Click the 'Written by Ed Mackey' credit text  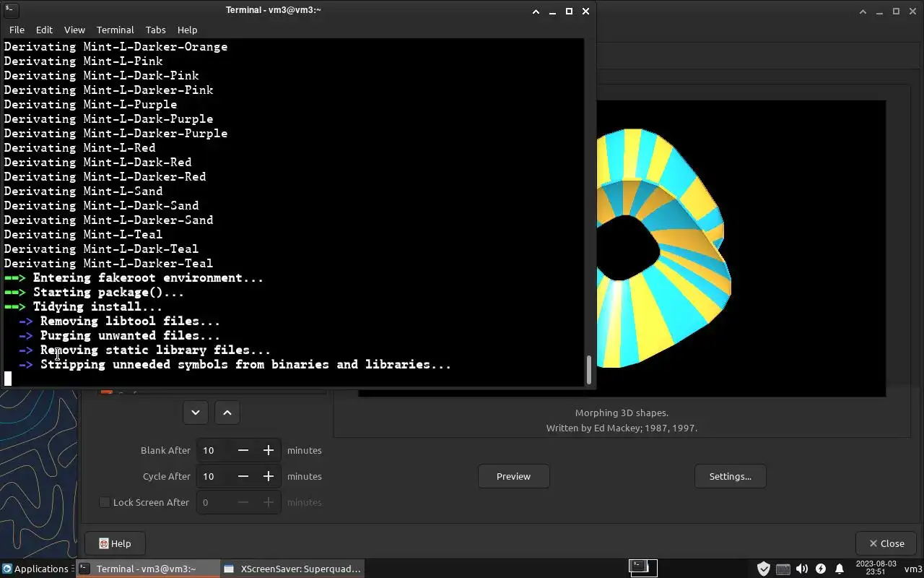coord(622,428)
